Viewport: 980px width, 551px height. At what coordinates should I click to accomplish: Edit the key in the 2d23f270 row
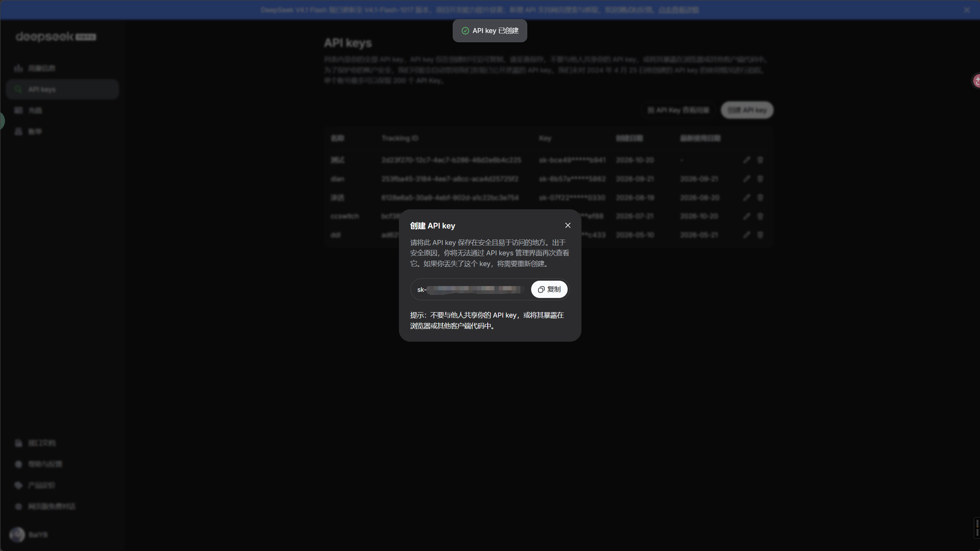coord(746,160)
